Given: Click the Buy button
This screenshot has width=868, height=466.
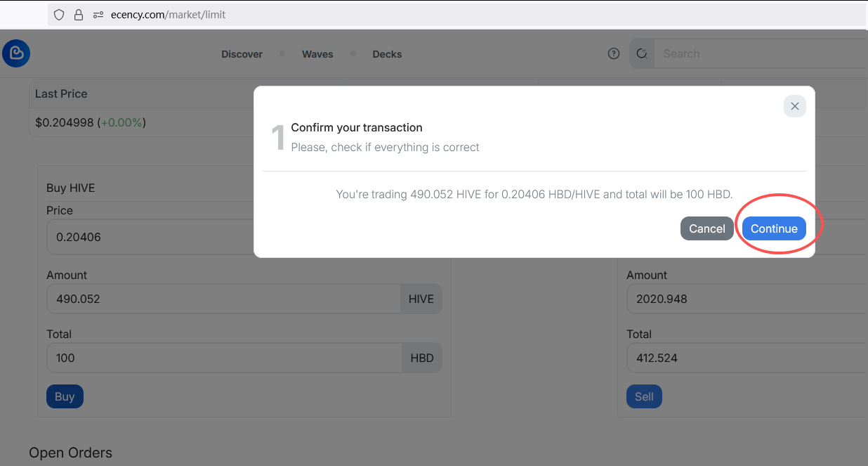Looking at the screenshot, I should 65,396.
